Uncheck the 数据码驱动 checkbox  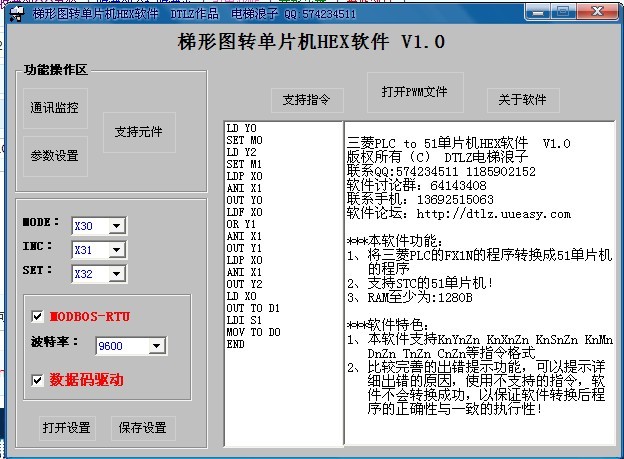pyautogui.click(x=38, y=380)
